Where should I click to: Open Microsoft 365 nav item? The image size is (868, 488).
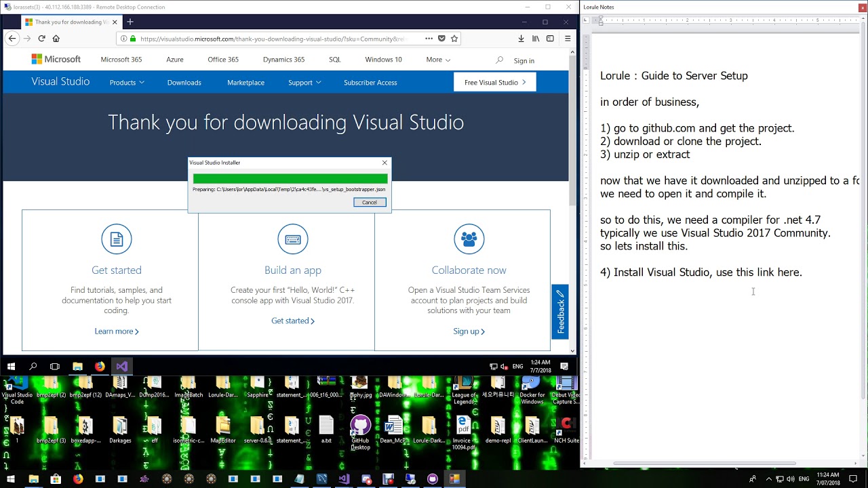coord(121,60)
